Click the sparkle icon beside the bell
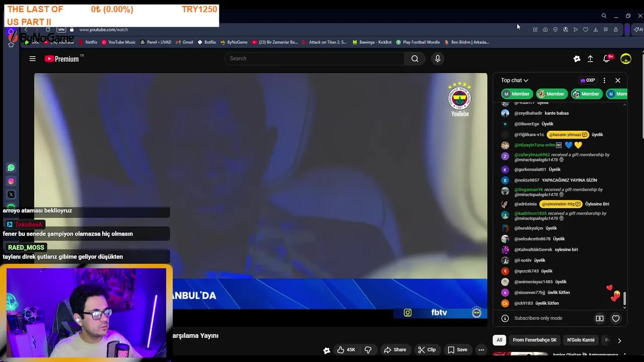The width and height of the screenshot is (644, 362). [577, 59]
